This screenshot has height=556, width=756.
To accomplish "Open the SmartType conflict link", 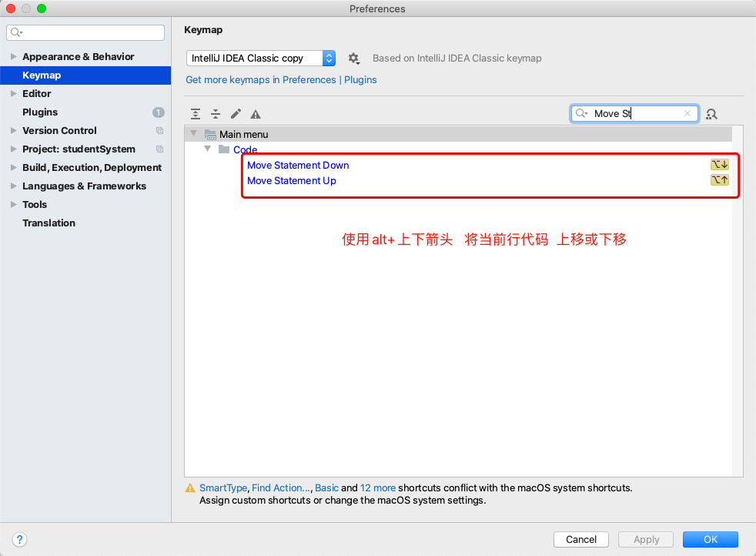I will pyautogui.click(x=223, y=488).
